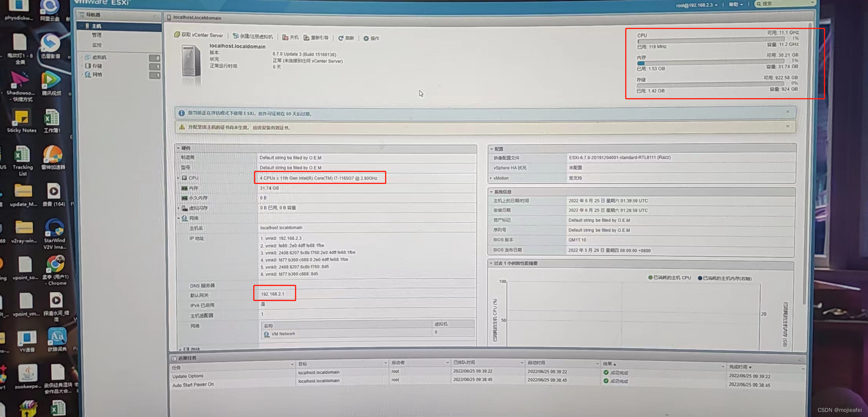Open the 腾讯视频 desktop shortcut
868x417 pixels.
click(51, 83)
